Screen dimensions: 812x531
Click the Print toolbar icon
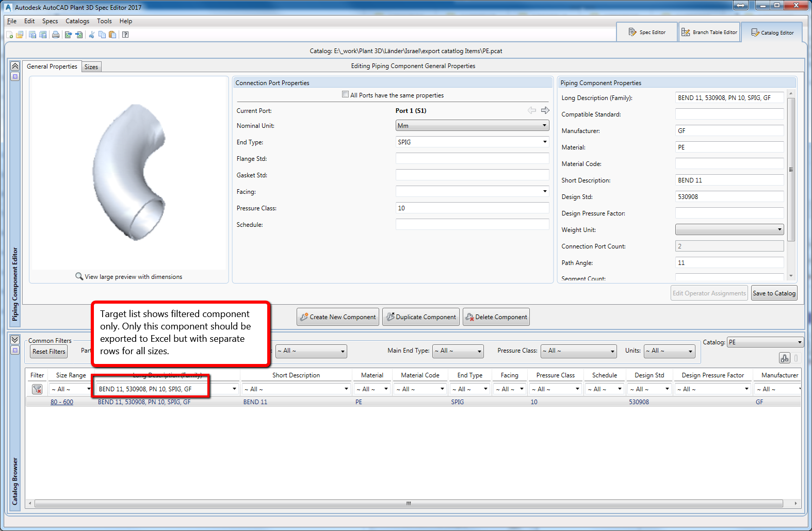click(56, 35)
